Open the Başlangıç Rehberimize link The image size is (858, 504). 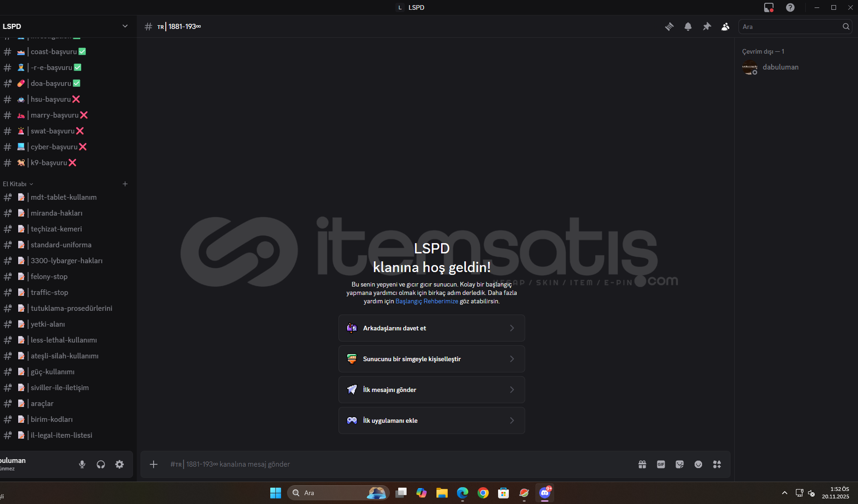click(x=427, y=301)
